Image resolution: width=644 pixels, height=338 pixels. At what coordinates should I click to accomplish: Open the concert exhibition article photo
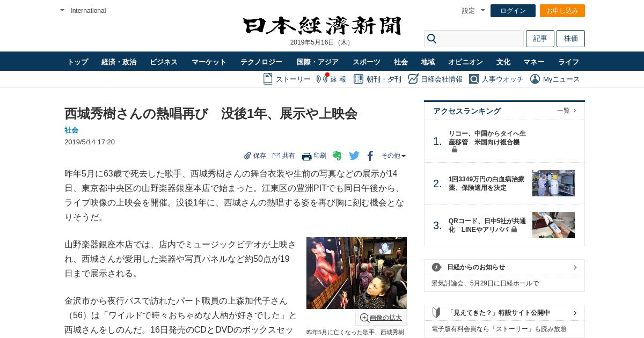click(x=356, y=273)
